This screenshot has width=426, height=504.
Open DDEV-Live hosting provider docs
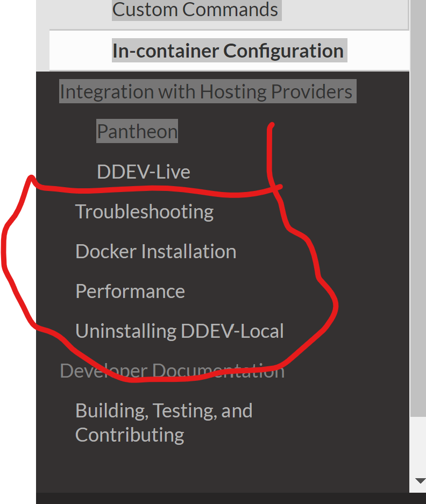143,171
